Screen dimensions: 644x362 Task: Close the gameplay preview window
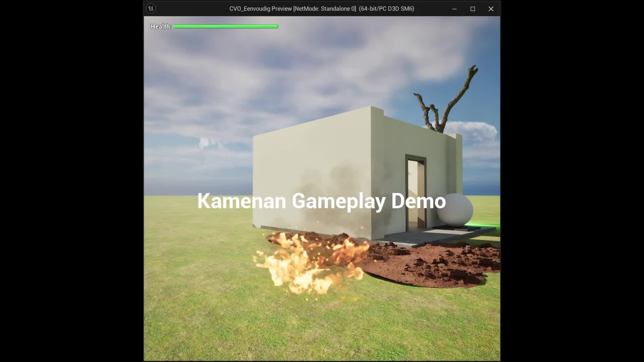pos(491,9)
